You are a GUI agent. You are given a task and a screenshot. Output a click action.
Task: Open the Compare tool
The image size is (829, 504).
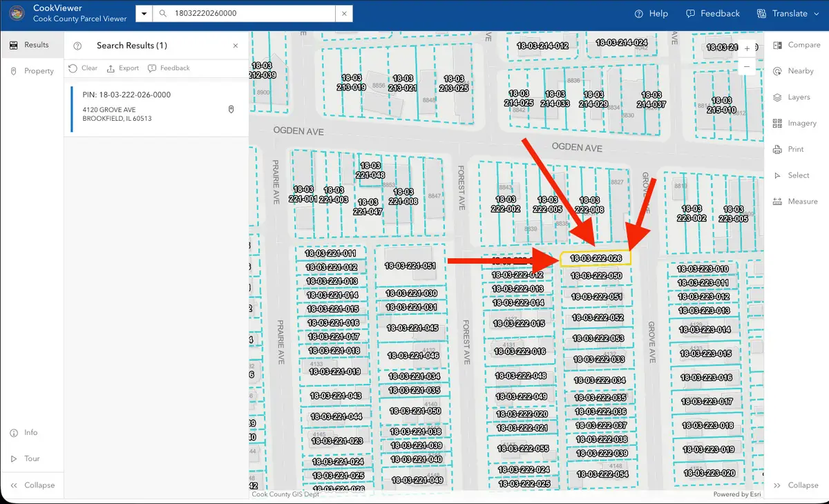click(x=797, y=45)
